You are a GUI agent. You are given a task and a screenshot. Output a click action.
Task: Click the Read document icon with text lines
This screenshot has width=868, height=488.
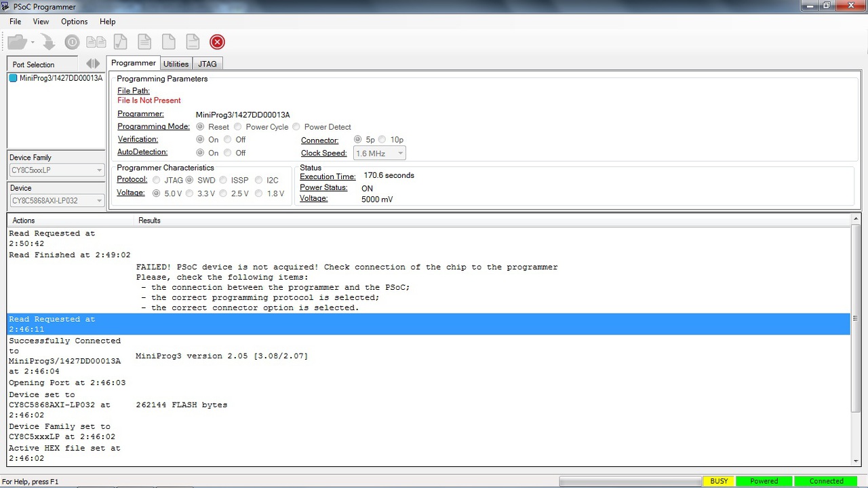(x=144, y=42)
